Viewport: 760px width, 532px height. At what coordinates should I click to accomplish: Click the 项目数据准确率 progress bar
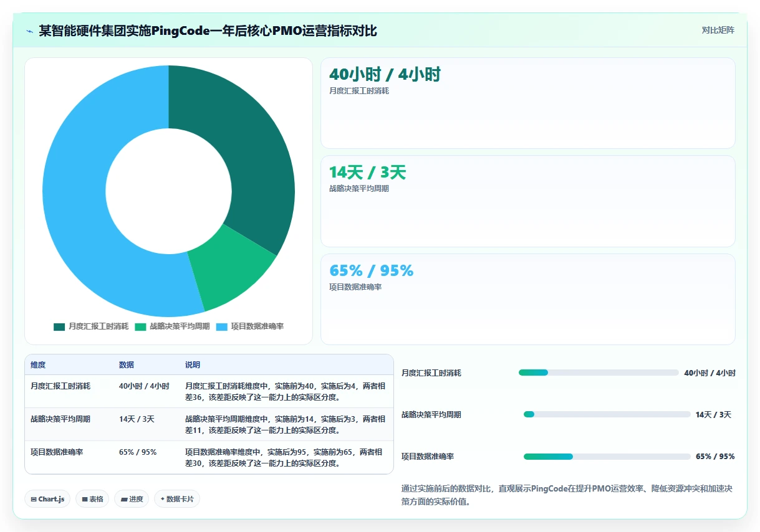[x=607, y=457]
